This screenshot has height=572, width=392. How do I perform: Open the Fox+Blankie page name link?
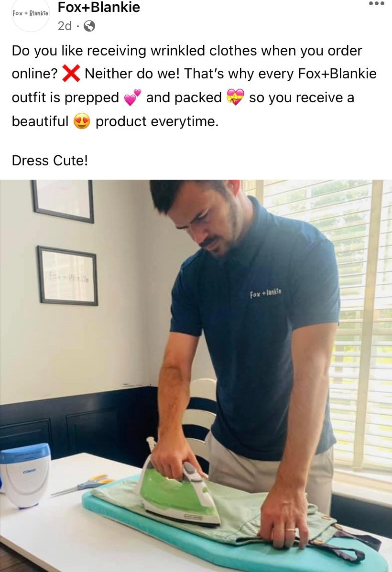point(99,7)
